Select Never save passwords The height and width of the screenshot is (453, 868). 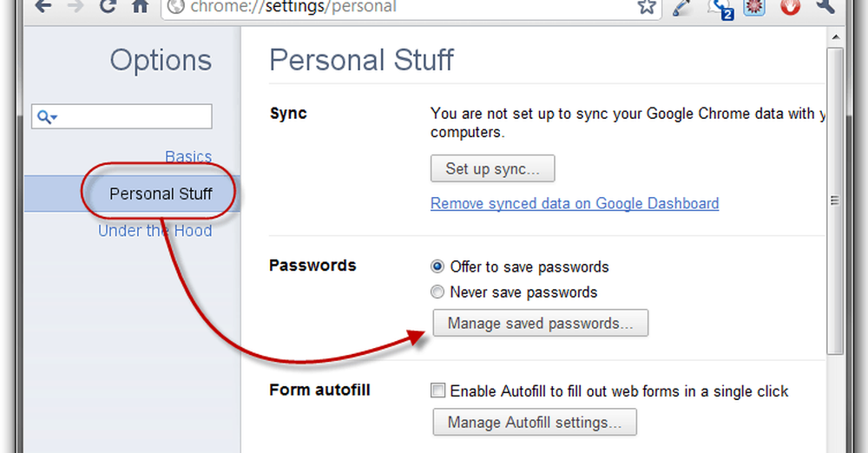point(437,292)
